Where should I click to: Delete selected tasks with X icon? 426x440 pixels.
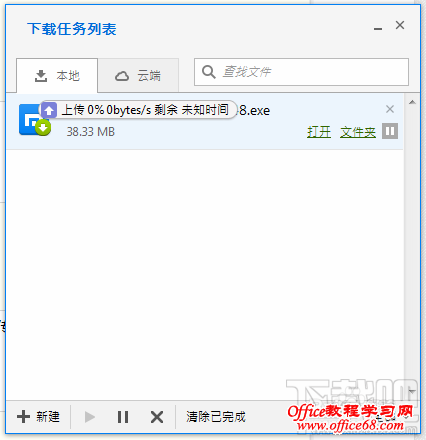[x=157, y=417]
